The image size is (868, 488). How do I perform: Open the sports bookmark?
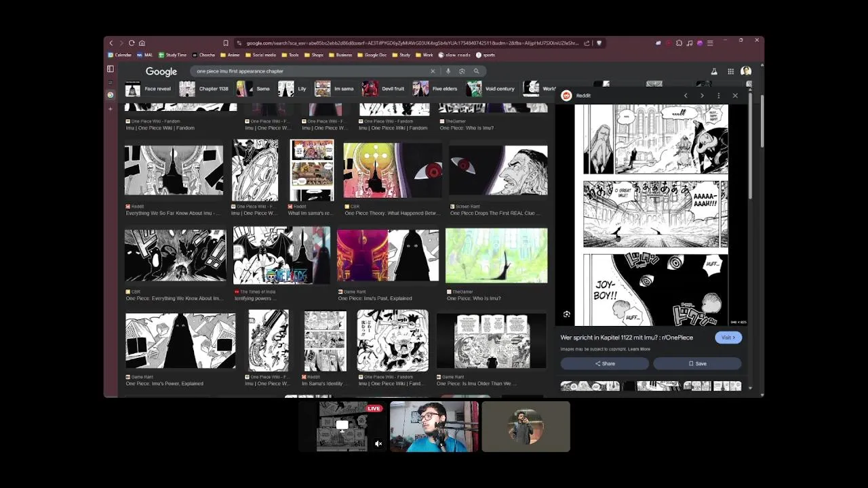coord(486,55)
